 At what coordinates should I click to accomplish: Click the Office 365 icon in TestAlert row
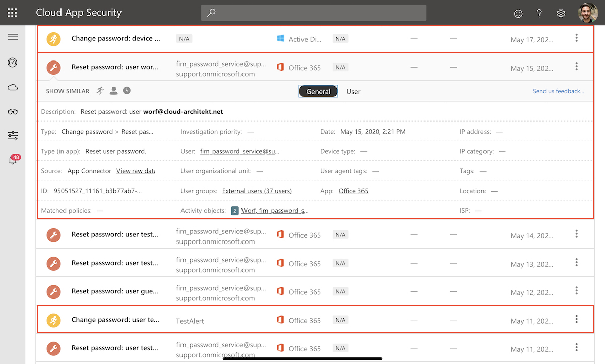[281, 319]
